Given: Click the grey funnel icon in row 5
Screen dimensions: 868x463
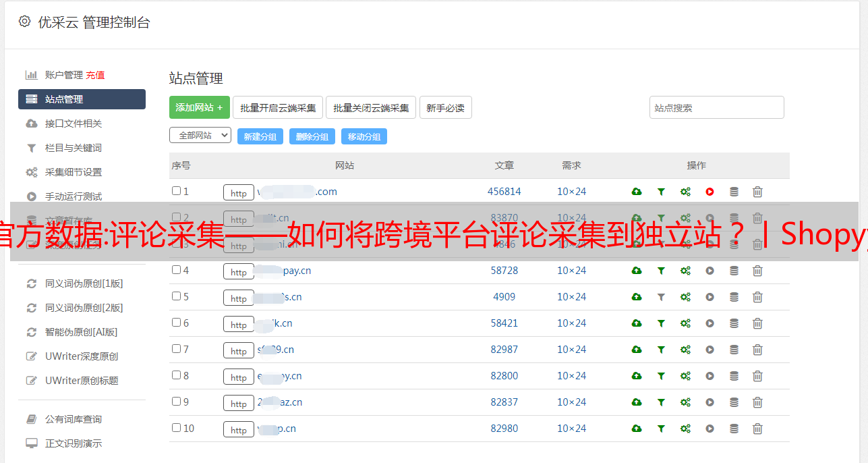Looking at the screenshot, I should (x=661, y=297).
